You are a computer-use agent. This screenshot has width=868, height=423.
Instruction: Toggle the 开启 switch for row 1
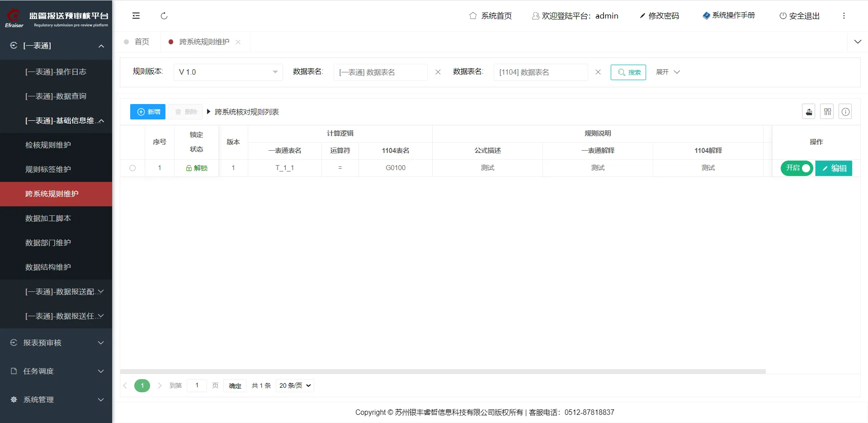pos(797,168)
